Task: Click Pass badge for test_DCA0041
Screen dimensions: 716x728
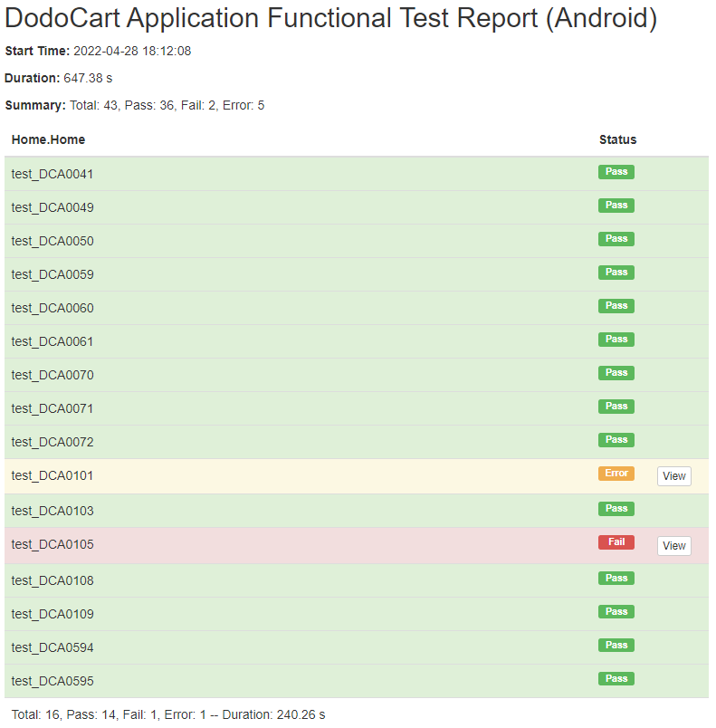Action: [616, 172]
